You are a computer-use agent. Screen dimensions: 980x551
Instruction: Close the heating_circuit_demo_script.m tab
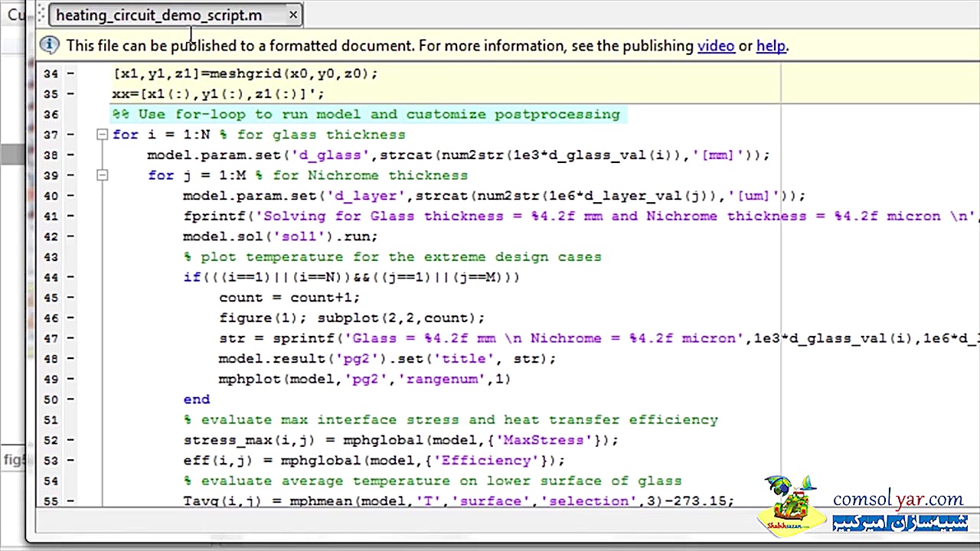293,15
